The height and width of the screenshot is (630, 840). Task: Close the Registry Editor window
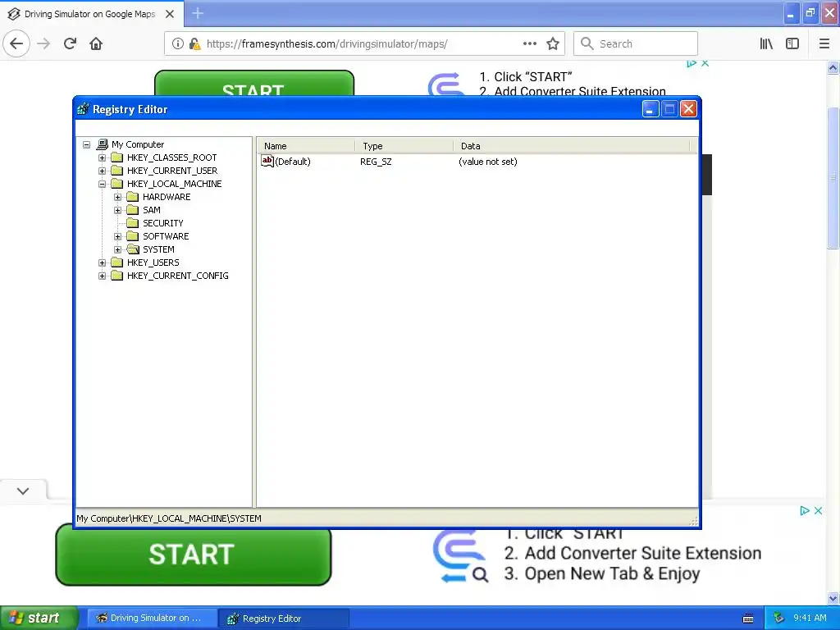688,109
